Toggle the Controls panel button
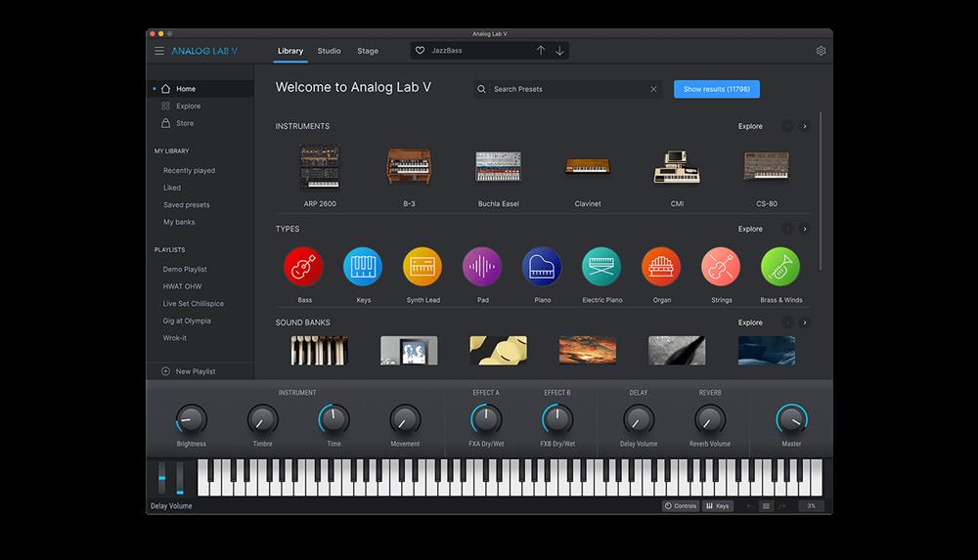Screen dimensions: 978x560 [681, 505]
